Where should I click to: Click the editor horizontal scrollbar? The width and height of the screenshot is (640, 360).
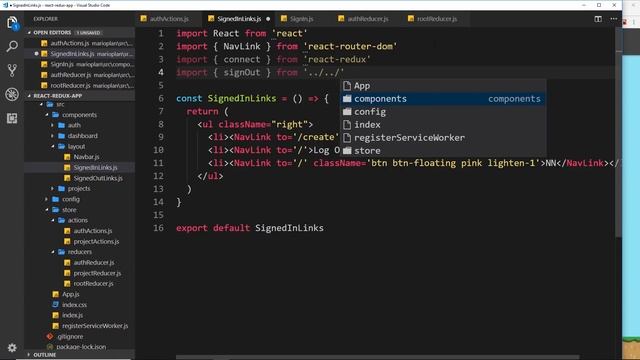(x=378, y=357)
